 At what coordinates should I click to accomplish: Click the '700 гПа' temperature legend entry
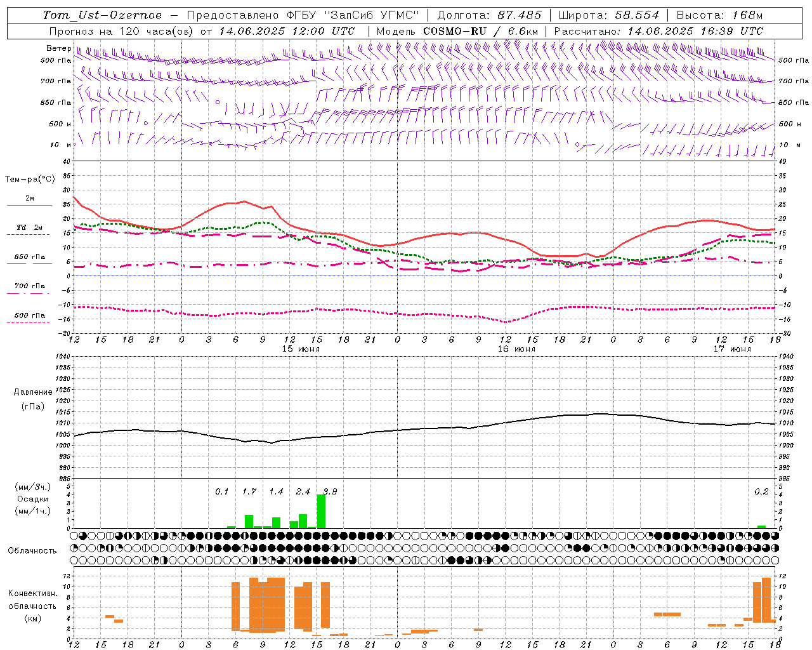point(30,286)
